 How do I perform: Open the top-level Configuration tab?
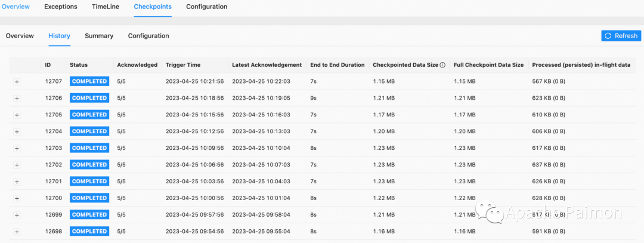pos(206,7)
